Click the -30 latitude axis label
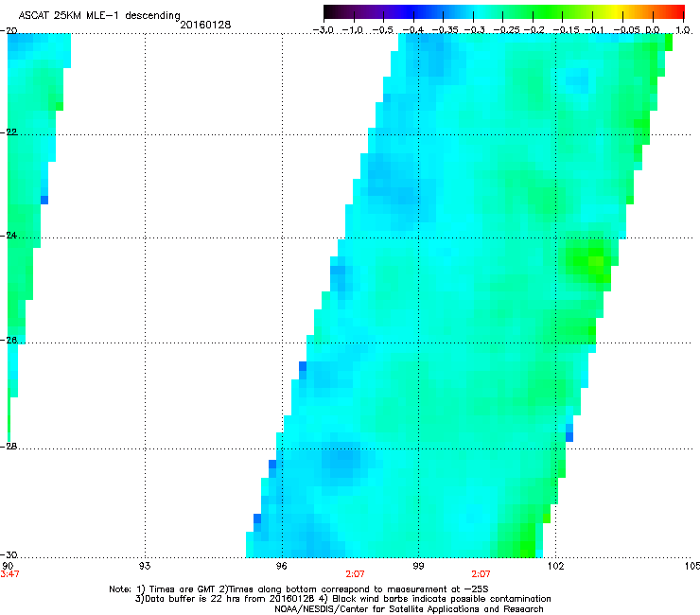Viewport: 700px width, 615px height. pyautogui.click(x=9, y=554)
